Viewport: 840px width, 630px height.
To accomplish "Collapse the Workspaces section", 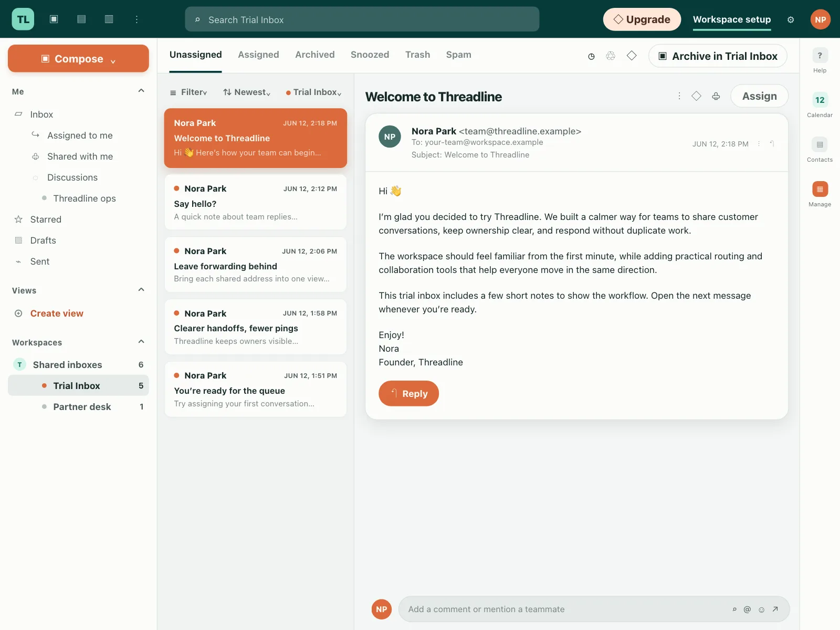I will coord(141,342).
